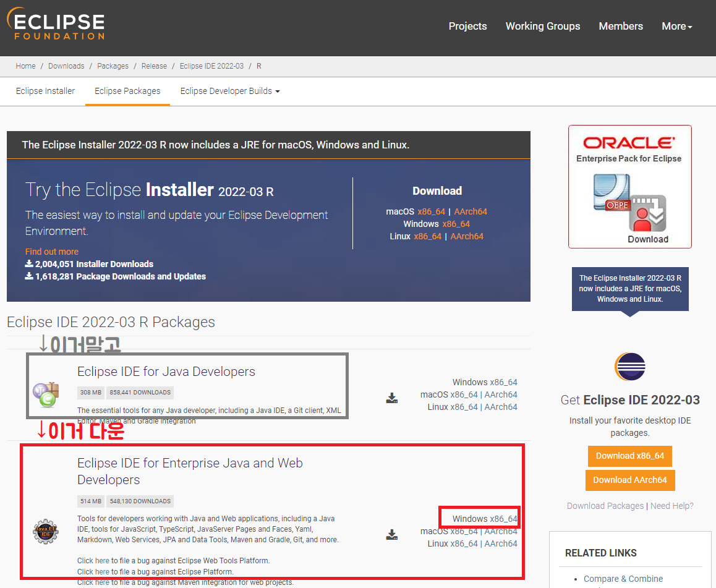Viewport: 716px width, 588px height.
Task: Switch to the Eclipse Installer tab
Action: coord(45,91)
